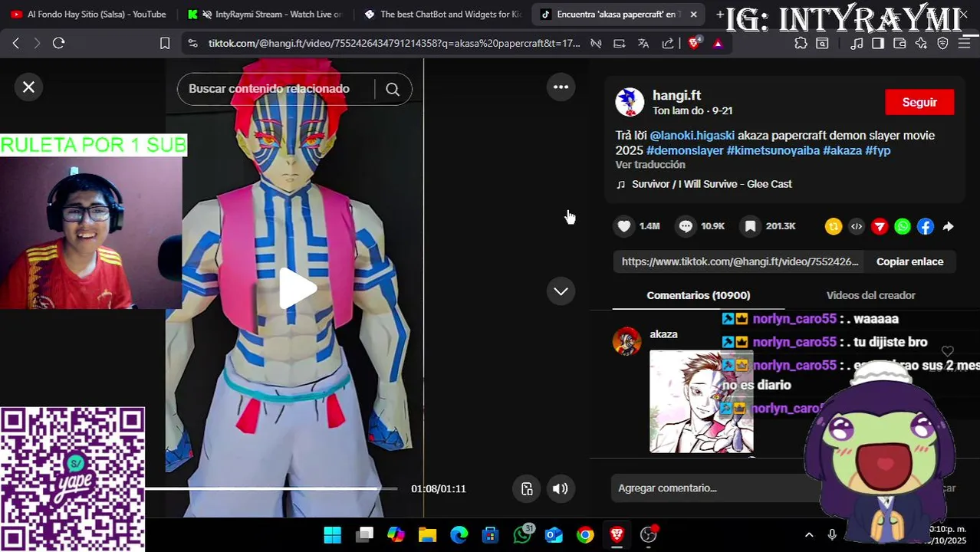Open a new browser tab with plus
Viewport: 980px width, 552px height.
(x=719, y=14)
